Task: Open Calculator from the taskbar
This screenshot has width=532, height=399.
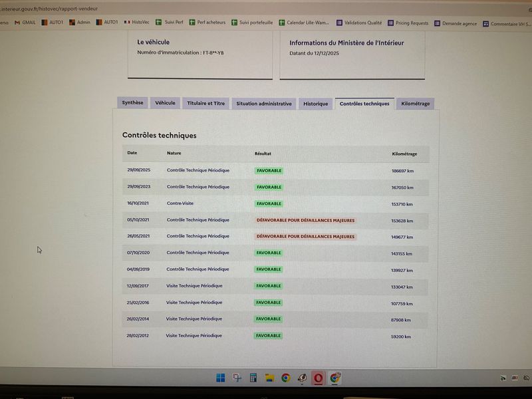Action: (253, 378)
